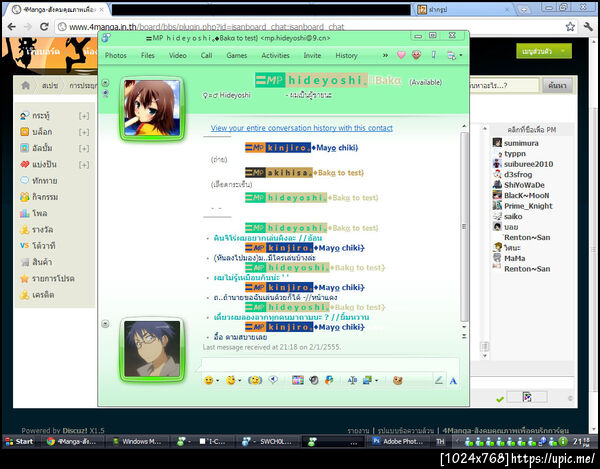Viewport: 600px width, 469px height.
Task: Open the Games menu
Action: tap(236, 55)
